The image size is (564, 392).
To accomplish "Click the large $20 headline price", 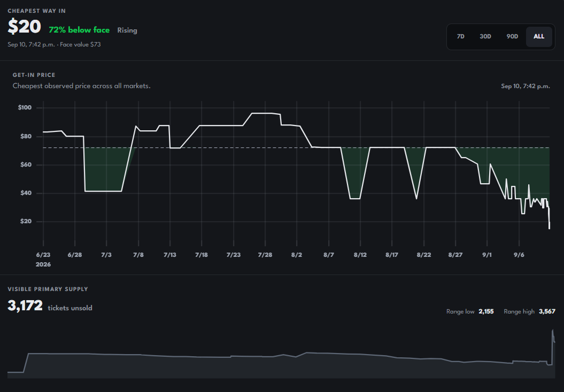I will [x=25, y=27].
